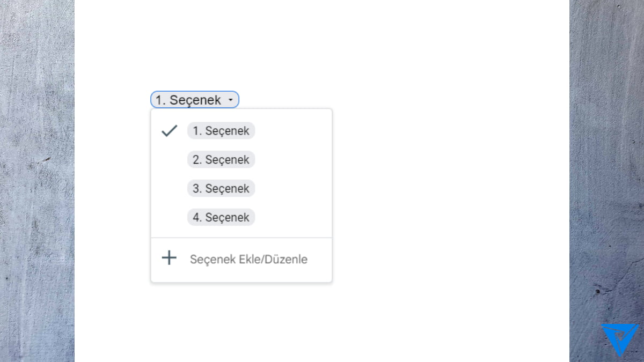
Task: Click the tick mark indicating the selected option
Action: 169,130
